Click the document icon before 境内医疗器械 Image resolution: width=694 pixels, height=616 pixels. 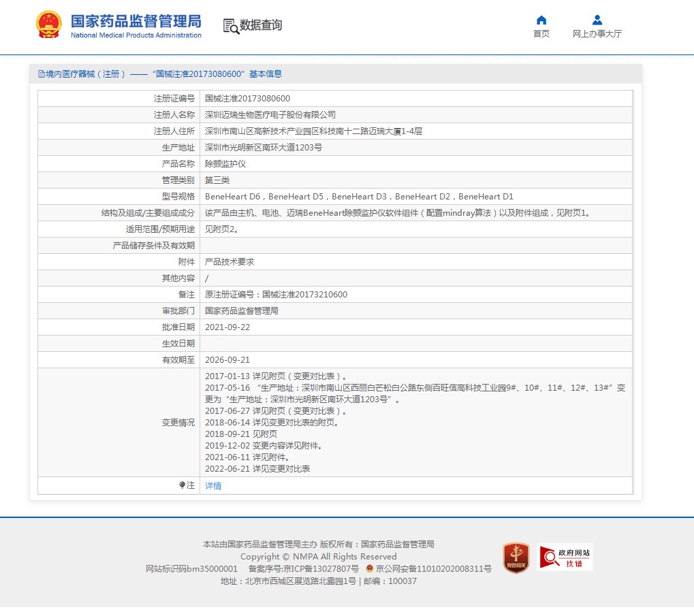tap(41, 74)
